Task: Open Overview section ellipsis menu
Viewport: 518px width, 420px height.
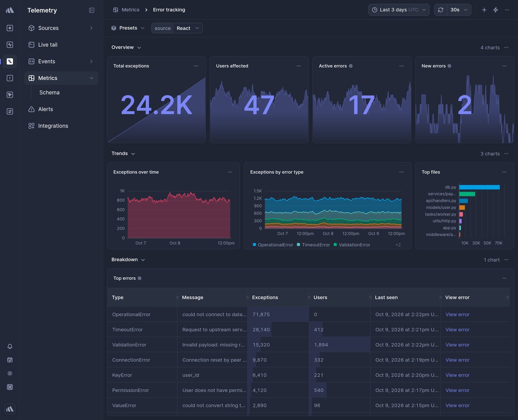Action: pyautogui.click(x=506, y=47)
